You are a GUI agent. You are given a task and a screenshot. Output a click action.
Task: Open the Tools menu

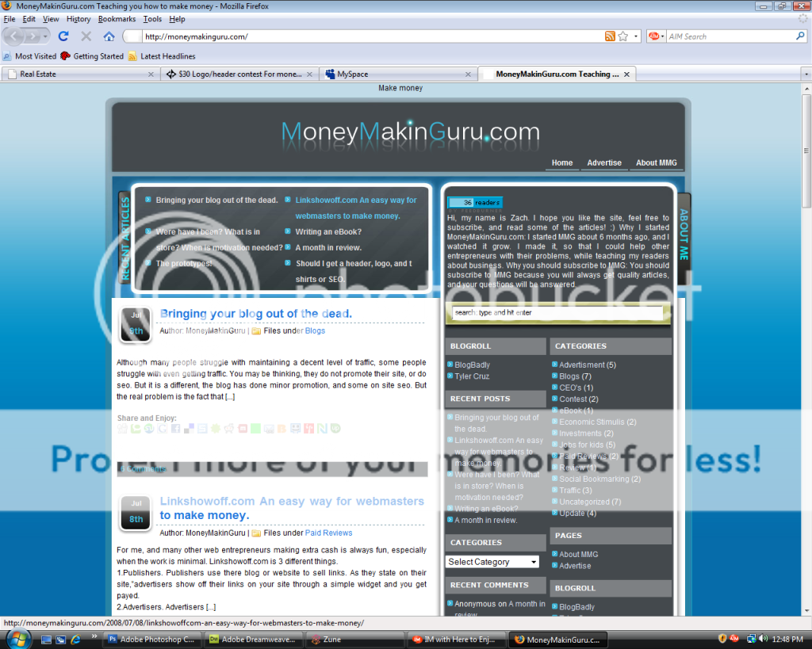152,19
